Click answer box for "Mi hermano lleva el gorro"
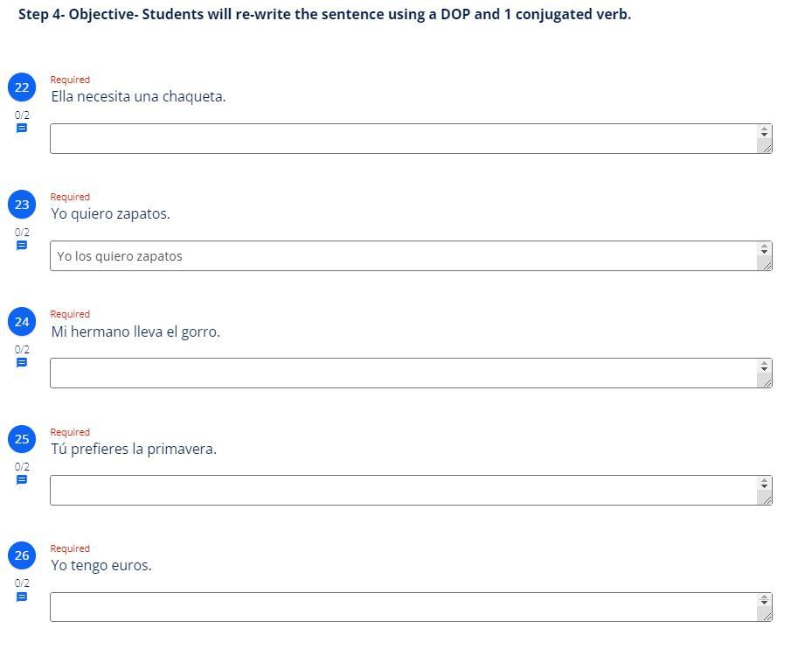The width and height of the screenshot is (812, 656). coord(402,373)
